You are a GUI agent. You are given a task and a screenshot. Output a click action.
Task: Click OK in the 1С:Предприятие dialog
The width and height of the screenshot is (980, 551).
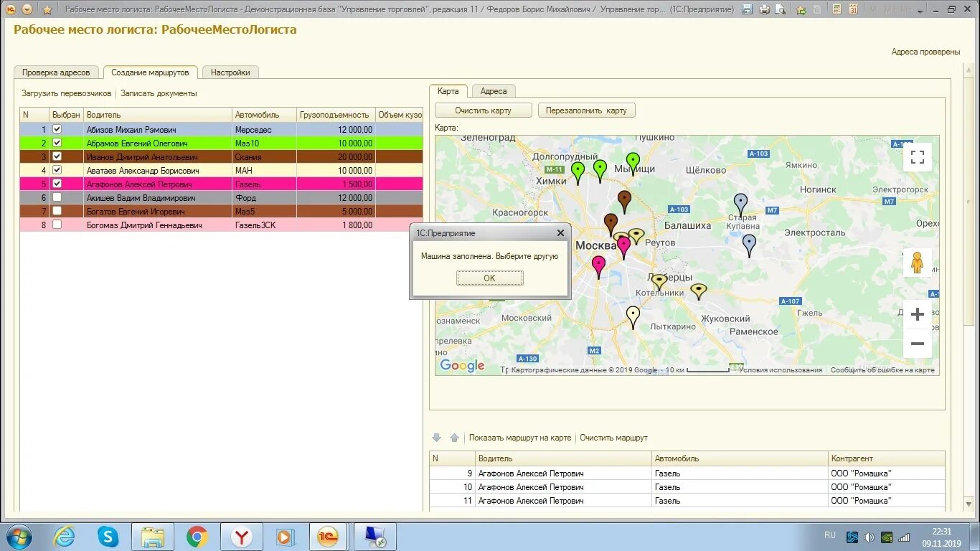(x=489, y=278)
